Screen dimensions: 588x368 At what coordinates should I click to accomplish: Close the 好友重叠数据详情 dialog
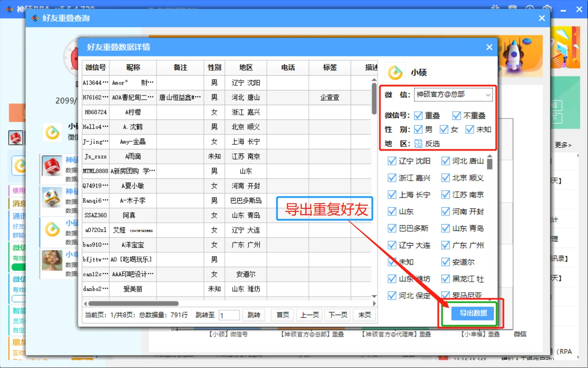coord(489,47)
